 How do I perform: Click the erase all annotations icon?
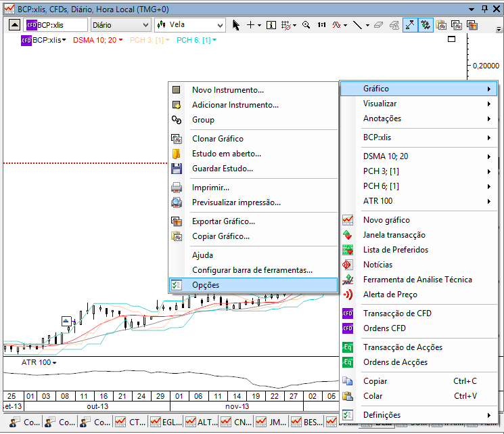(x=394, y=25)
